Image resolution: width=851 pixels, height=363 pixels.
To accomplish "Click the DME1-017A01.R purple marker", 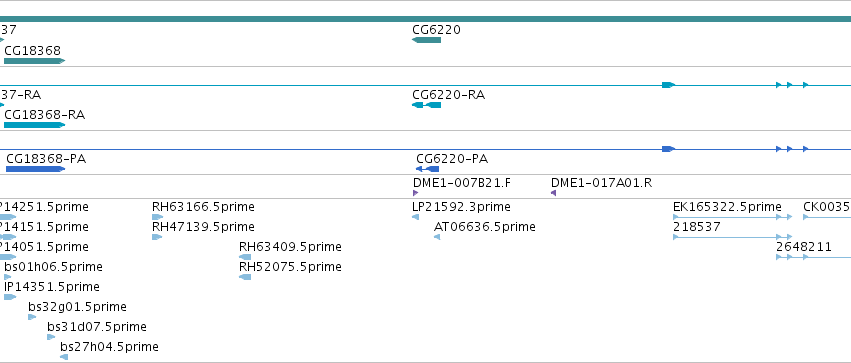I will pyautogui.click(x=554, y=193).
